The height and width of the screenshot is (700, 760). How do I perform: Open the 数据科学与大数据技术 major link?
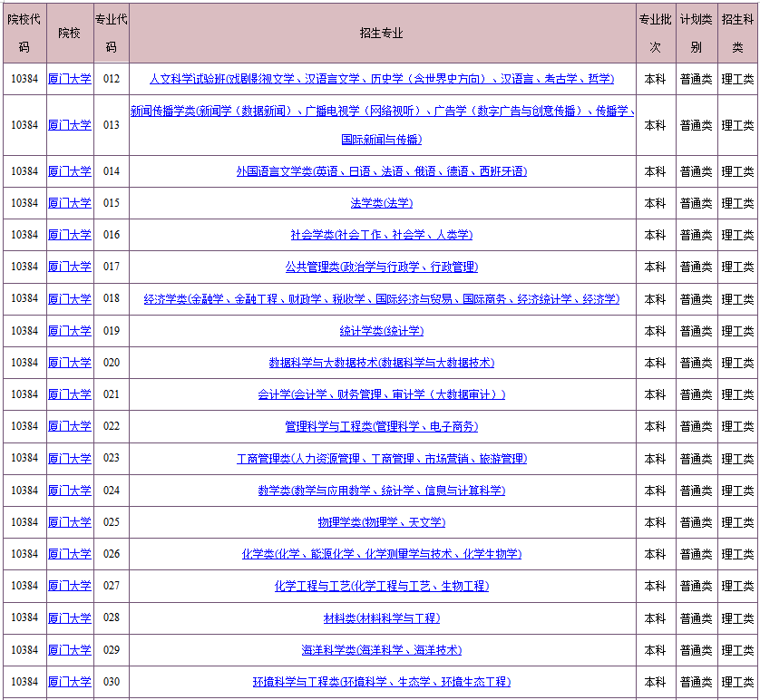(382, 363)
